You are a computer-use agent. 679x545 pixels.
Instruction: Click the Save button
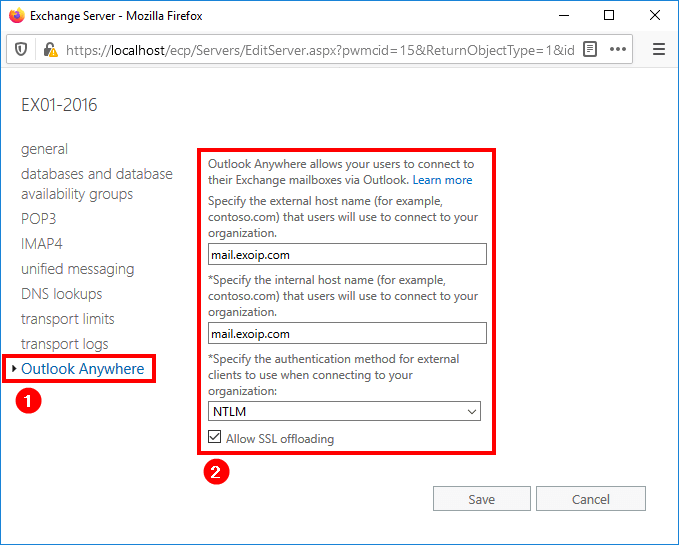pyautogui.click(x=482, y=499)
